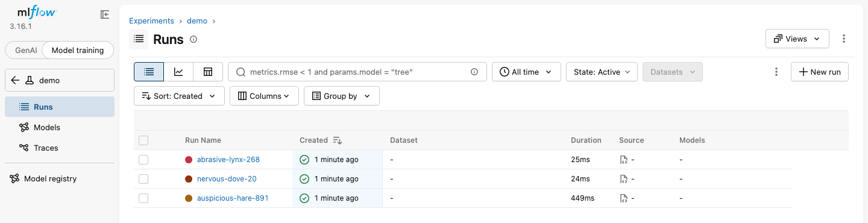Open the State: Active dropdown

[602, 72]
